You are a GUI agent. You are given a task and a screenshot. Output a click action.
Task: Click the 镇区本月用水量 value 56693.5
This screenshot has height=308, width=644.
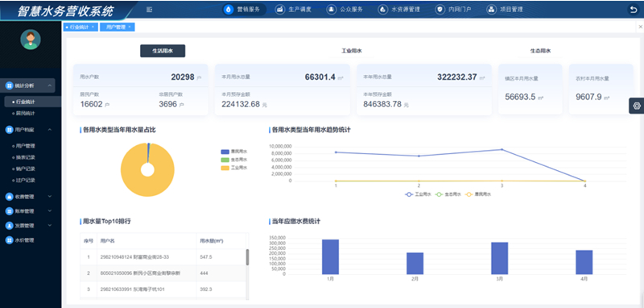(520, 97)
